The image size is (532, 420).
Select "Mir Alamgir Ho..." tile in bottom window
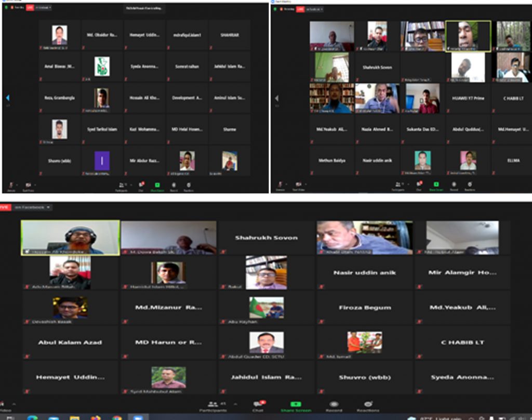[x=462, y=272]
